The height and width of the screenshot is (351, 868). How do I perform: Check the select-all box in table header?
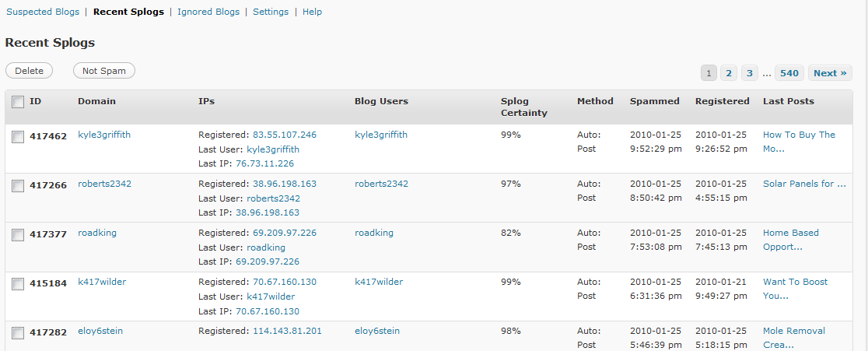coord(18,102)
